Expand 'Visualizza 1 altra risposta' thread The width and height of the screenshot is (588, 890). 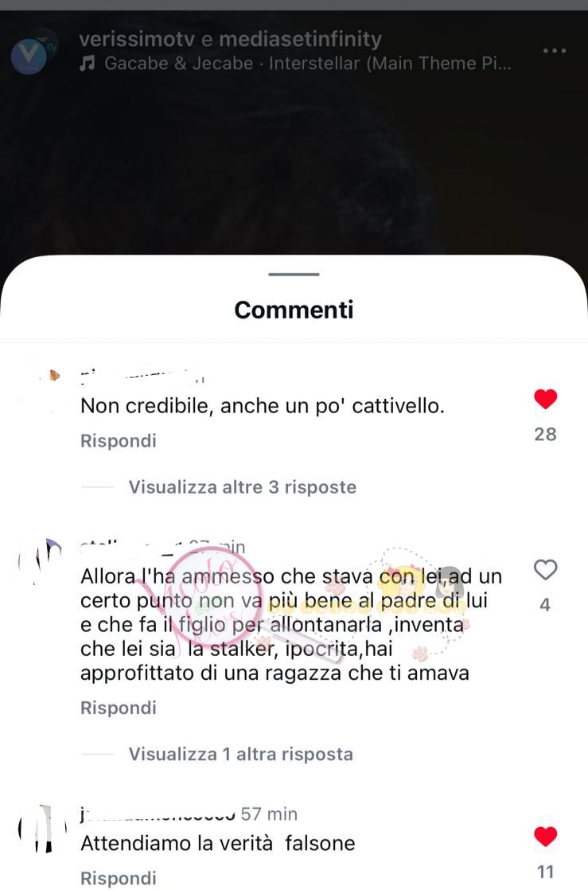pos(240,754)
